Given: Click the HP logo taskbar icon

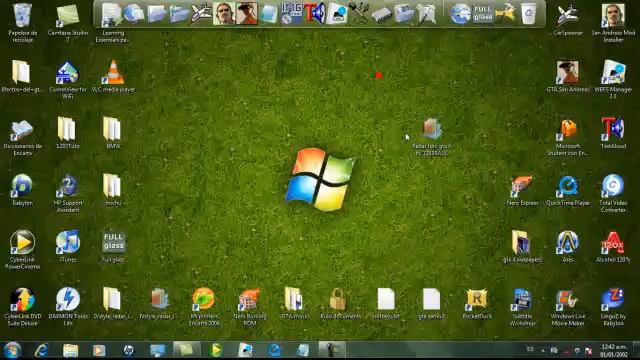Looking at the screenshot, I should pos(128,350).
